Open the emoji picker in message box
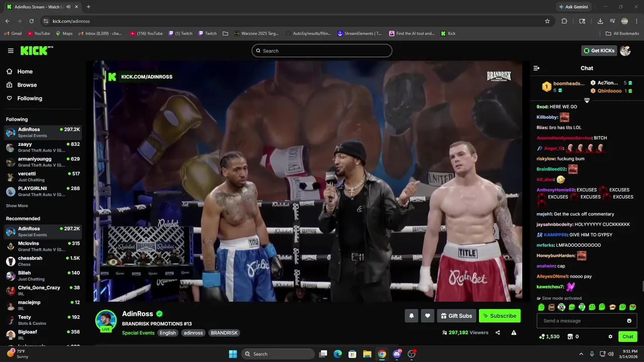Screen dimensions: 644x362 629,321
